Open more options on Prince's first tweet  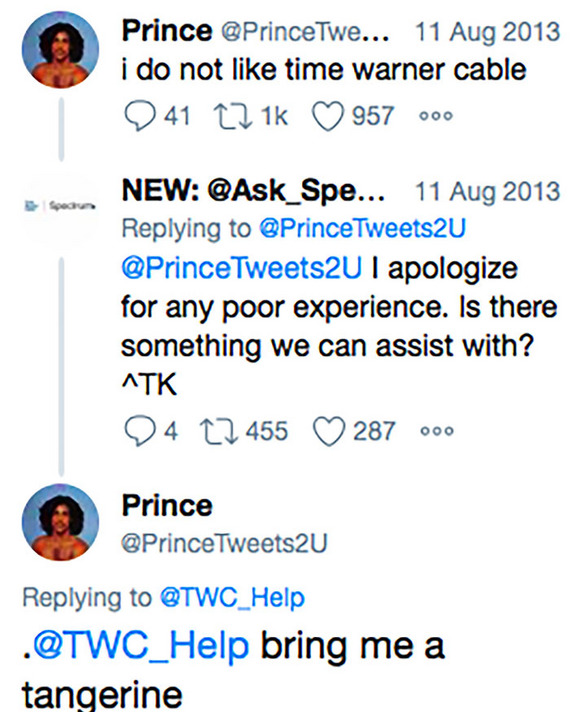point(436,116)
